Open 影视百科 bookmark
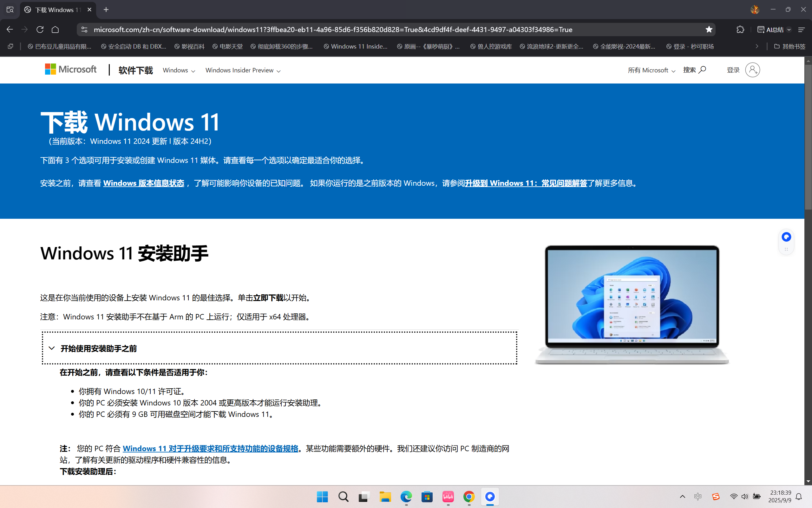Viewport: 812px width, 508px height. coord(190,46)
